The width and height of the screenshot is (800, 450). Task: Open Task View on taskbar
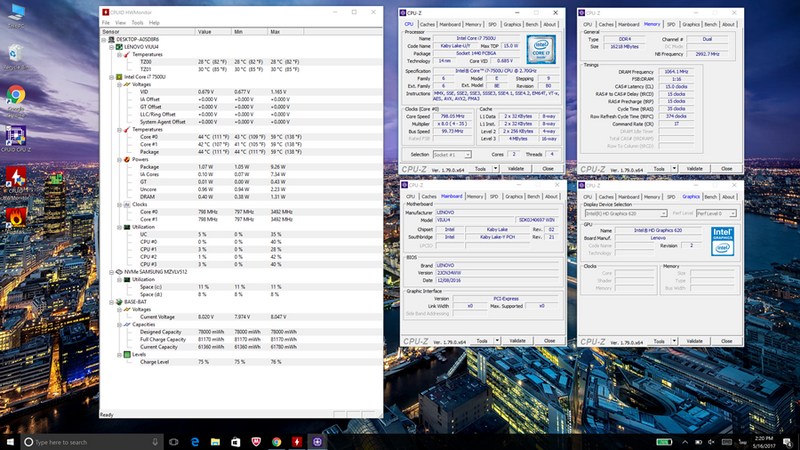click(x=173, y=442)
